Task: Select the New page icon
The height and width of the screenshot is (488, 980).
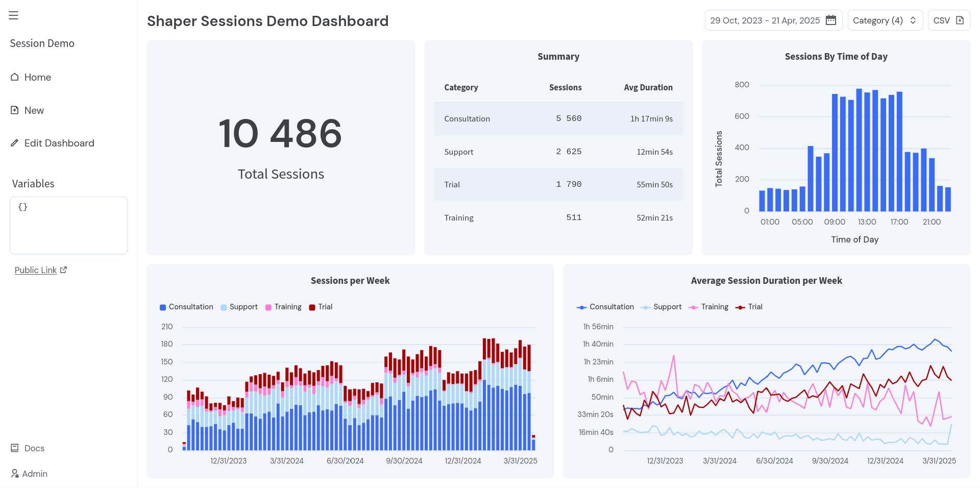Action: pos(15,110)
